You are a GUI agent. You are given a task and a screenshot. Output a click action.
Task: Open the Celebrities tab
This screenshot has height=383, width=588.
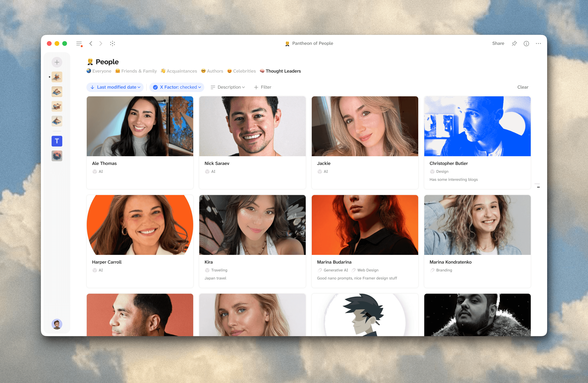point(241,71)
